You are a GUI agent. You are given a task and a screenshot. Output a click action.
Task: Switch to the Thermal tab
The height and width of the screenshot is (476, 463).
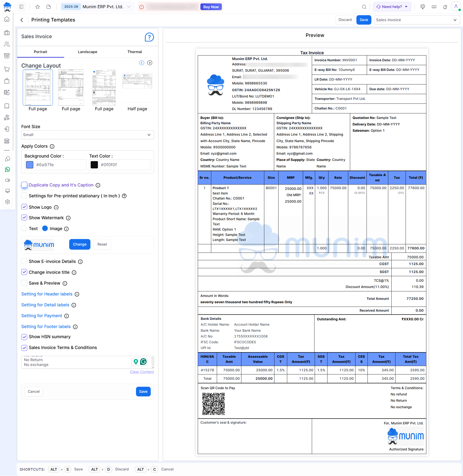coord(135,52)
